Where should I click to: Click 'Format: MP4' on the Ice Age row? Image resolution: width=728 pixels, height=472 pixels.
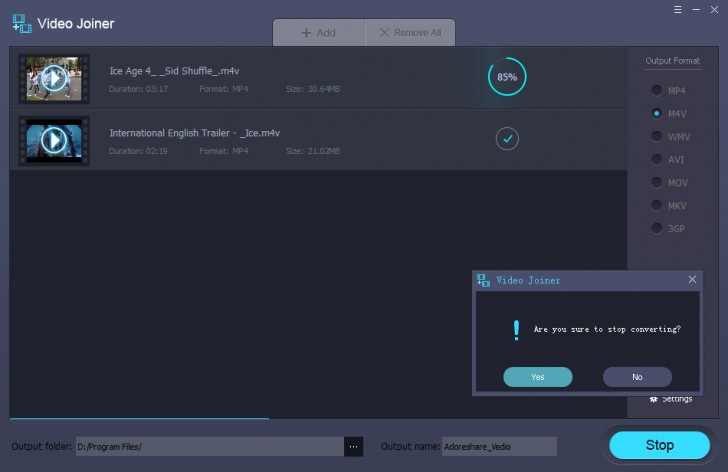pyautogui.click(x=224, y=89)
